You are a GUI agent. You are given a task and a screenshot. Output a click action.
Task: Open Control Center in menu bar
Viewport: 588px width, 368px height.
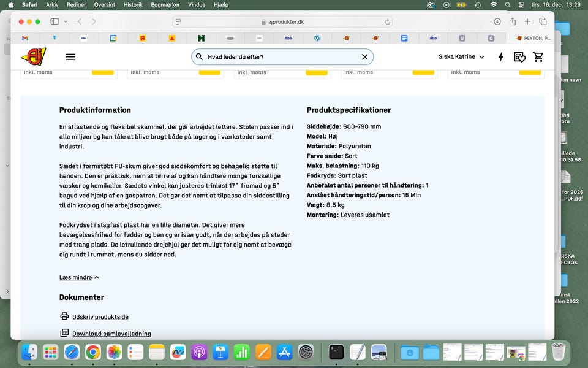point(521,5)
